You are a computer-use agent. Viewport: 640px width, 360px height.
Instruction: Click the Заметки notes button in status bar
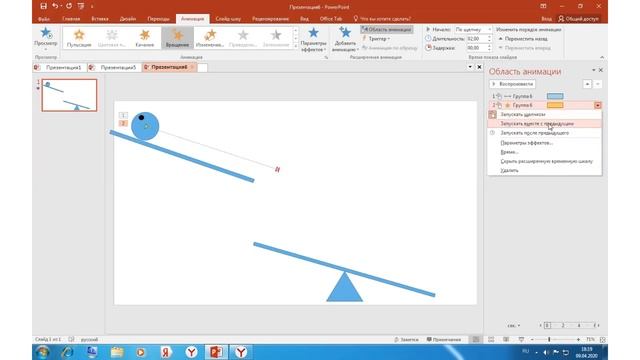[x=407, y=340]
